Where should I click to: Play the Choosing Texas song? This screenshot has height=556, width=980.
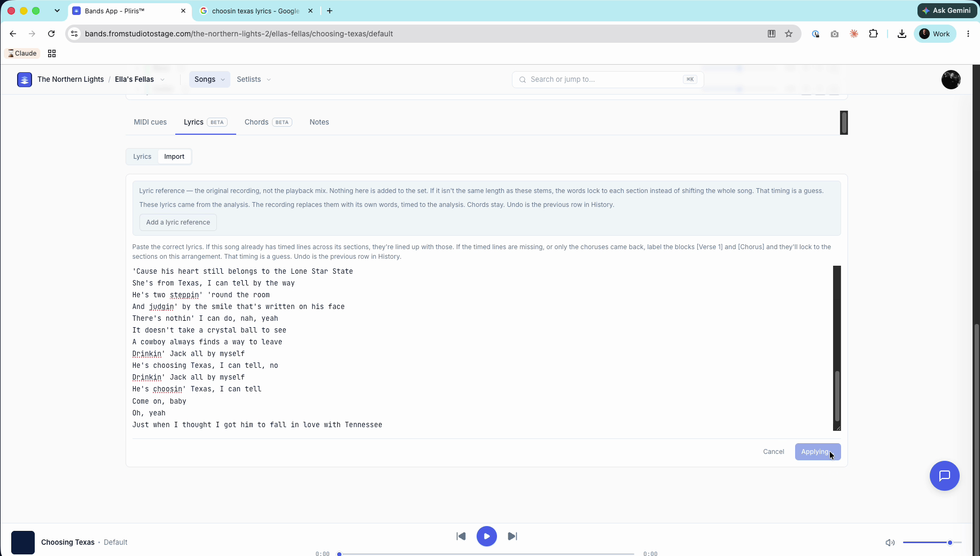pyautogui.click(x=487, y=536)
